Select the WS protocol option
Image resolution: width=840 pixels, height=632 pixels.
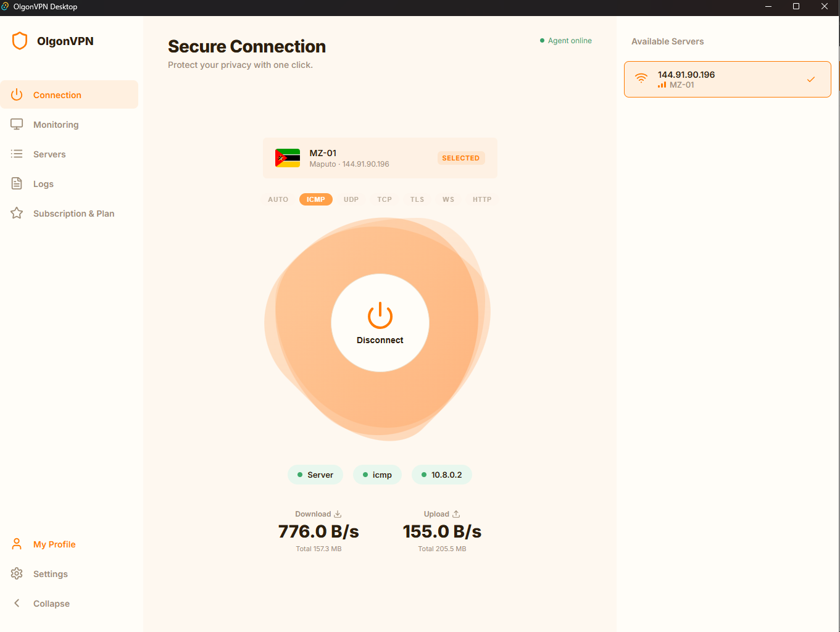[x=449, y=199]
